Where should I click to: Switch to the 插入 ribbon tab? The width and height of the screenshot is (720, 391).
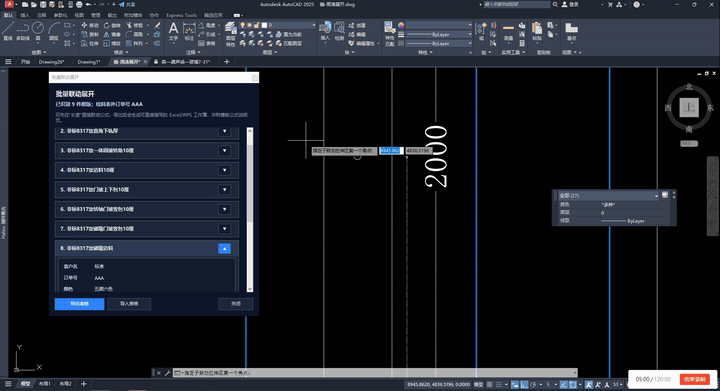(x=25, y=15)
